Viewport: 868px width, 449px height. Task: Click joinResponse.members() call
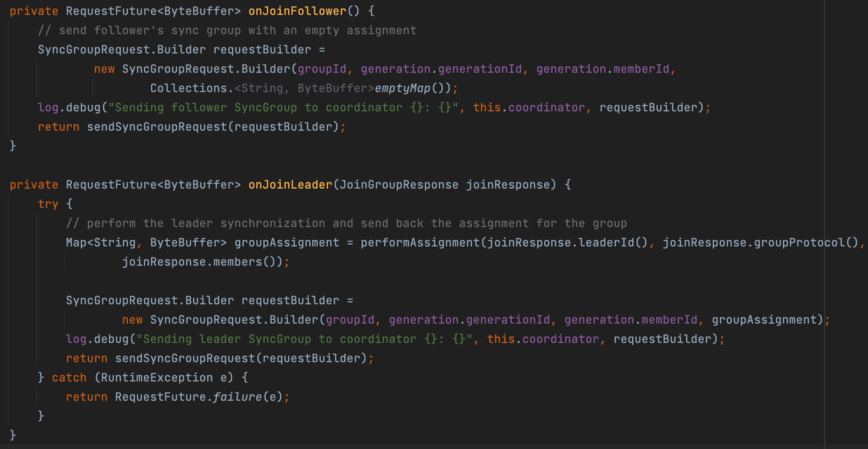(x=202, y=262)
